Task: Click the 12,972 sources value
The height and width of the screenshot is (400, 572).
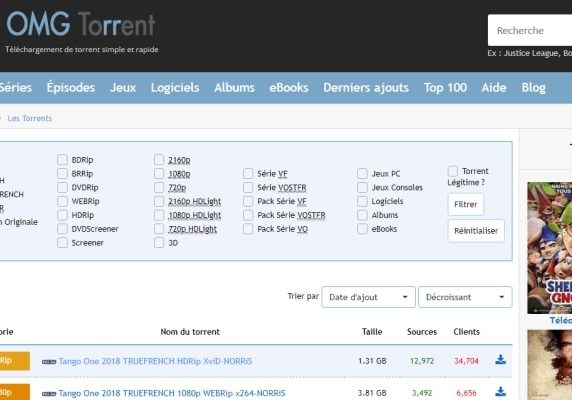Action: tap(422, 361)
